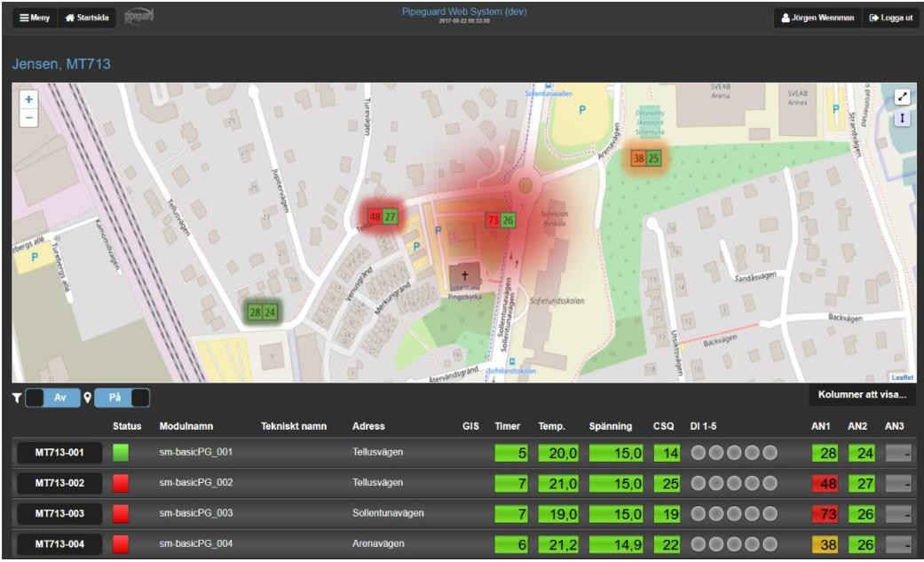This screenshot has width=924, height=562.
Task: Click module name sm-basicPG_002
Action: [195, 482]
